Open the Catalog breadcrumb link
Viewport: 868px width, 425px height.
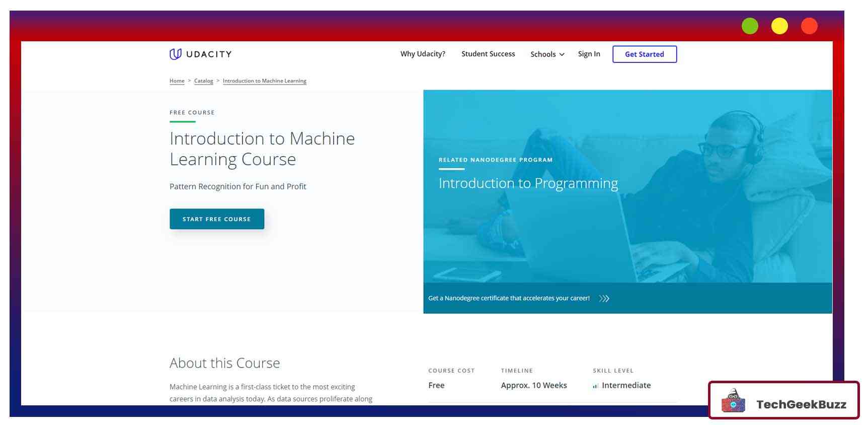pyautogui.click(x=203, y=81)
